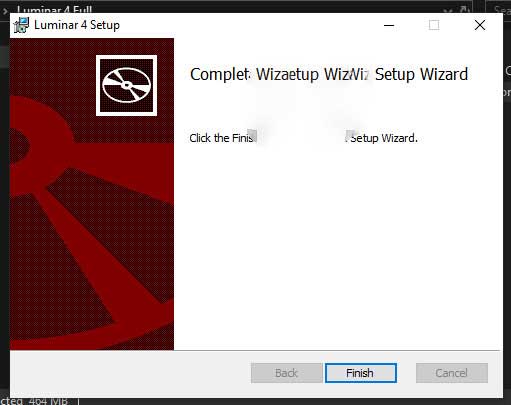Click the gray footer panel left of Back
This screenshot has width=511, height=405.
130,373
